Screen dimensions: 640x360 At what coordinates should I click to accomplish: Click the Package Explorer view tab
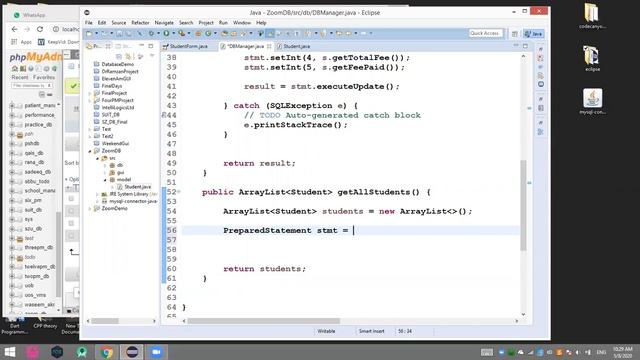[94, 46]
